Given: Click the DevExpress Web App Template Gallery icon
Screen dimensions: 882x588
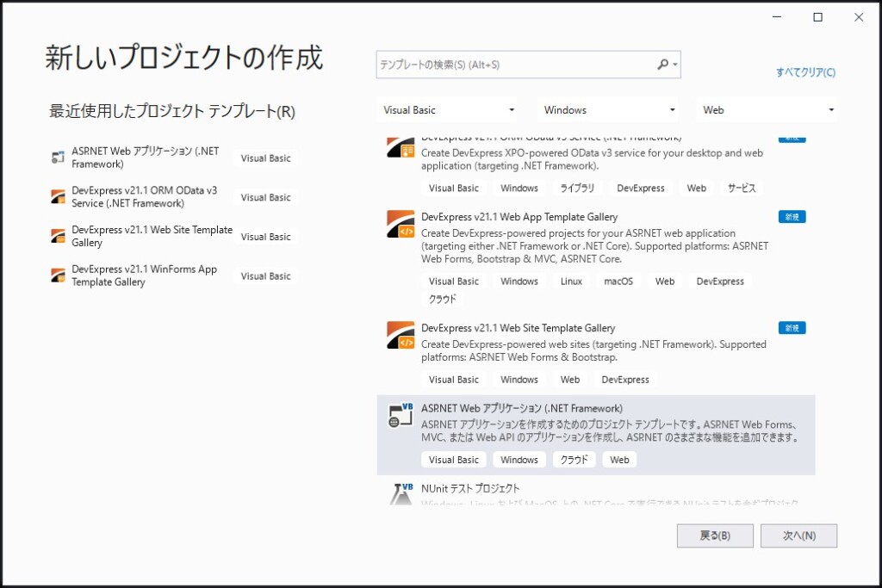Looking at the screenshot, I should click(x=401, y=224).
